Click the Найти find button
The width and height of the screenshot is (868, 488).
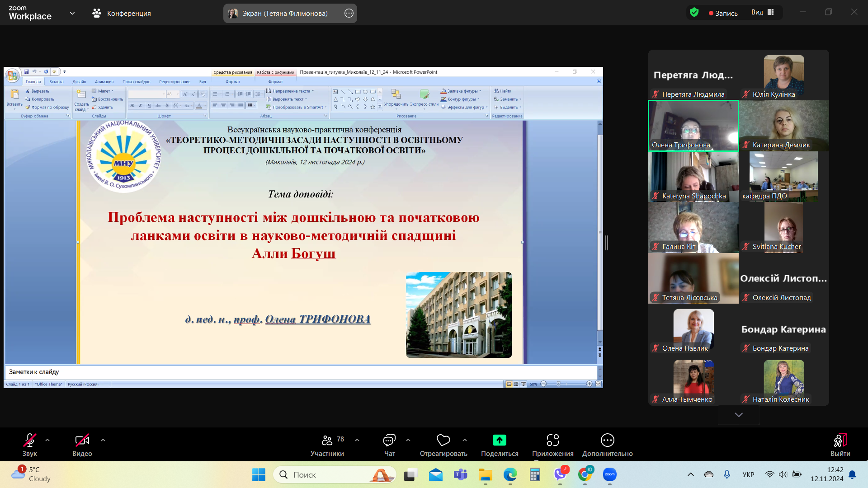tap(503, 91)
